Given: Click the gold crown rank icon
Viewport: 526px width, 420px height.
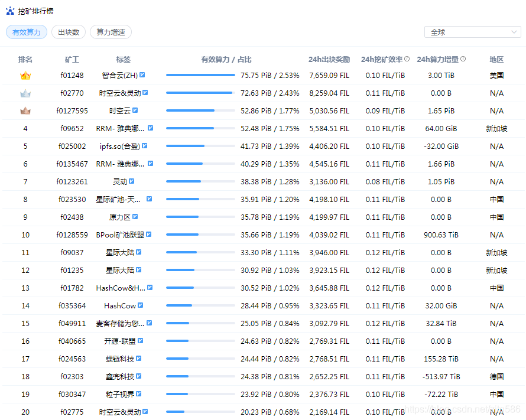Looking at the screenshot, I should [x=25, y=76].
